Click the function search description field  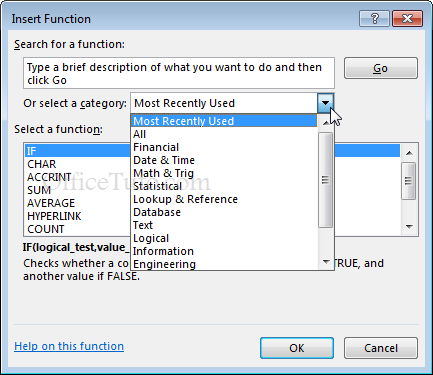pyautogui.click(x=179, y=73)
